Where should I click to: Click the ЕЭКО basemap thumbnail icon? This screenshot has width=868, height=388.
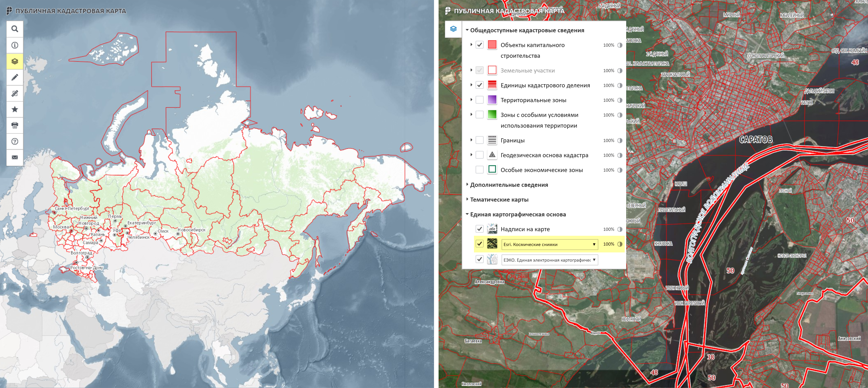tap(492, 259)
